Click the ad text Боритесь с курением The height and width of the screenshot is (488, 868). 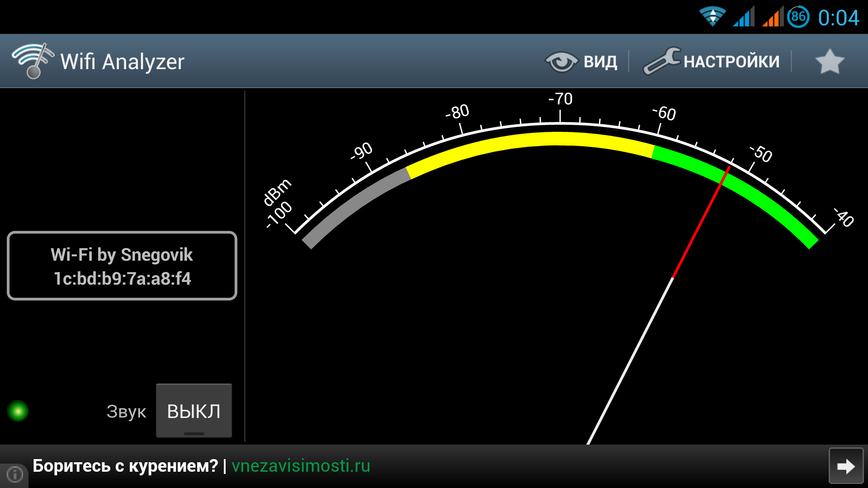pos(125,466)
